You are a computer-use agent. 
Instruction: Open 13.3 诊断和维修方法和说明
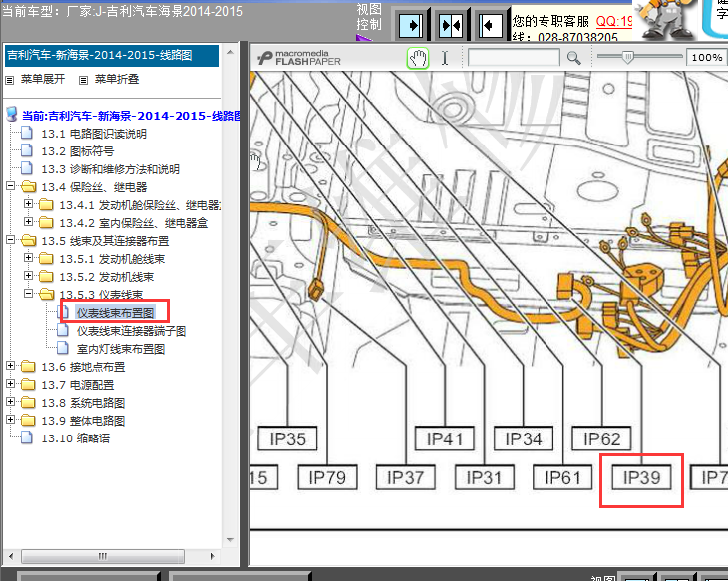110,169
